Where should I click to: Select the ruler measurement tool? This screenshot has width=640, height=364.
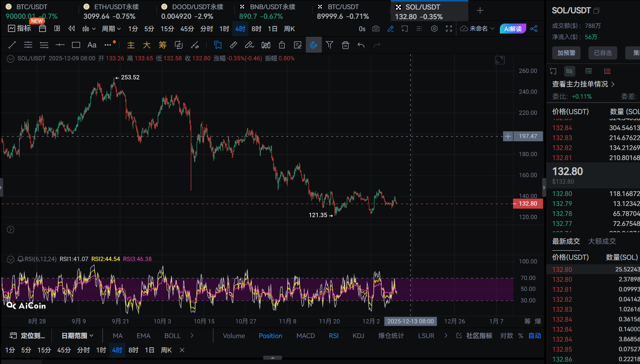click(234, 45)
